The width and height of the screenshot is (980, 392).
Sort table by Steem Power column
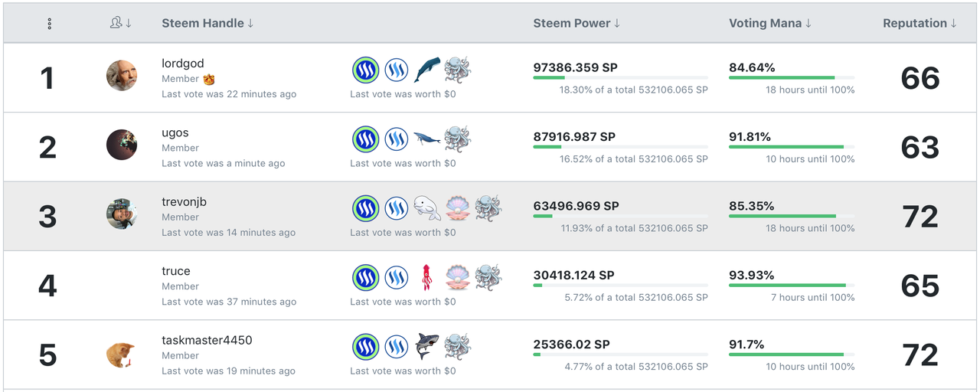pos(577,24)
